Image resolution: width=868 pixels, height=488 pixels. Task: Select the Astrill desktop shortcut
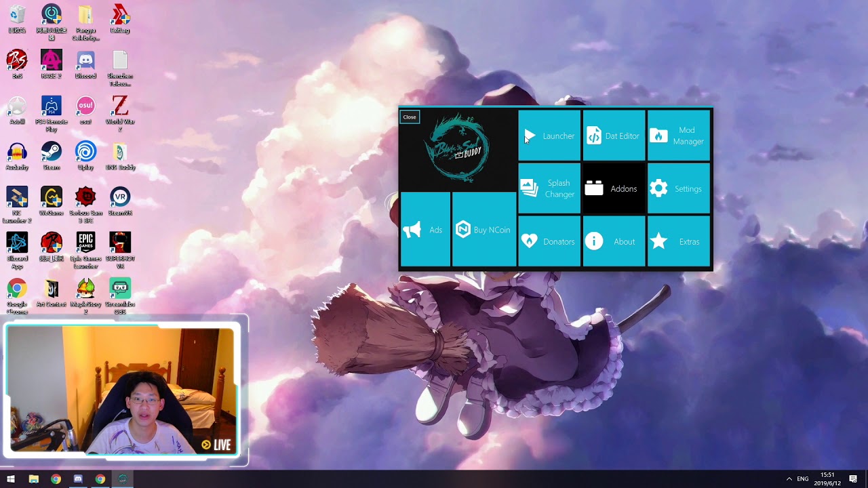(x=17, y=110)
